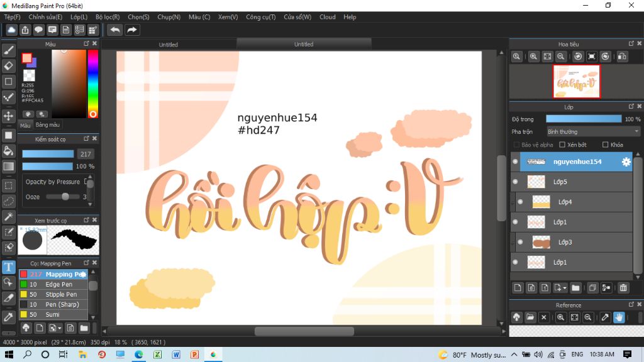Select the Bucket fill tool
Viewport: 644px width, 362px height.
click(x=9, y=151)
